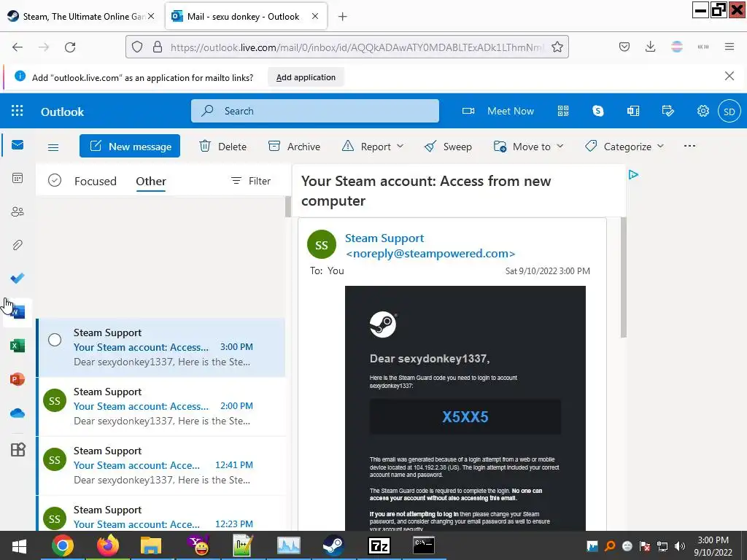Archive the selected email
Image resolution: width=747 pixels, height=560 pixels.
point(294,146)
